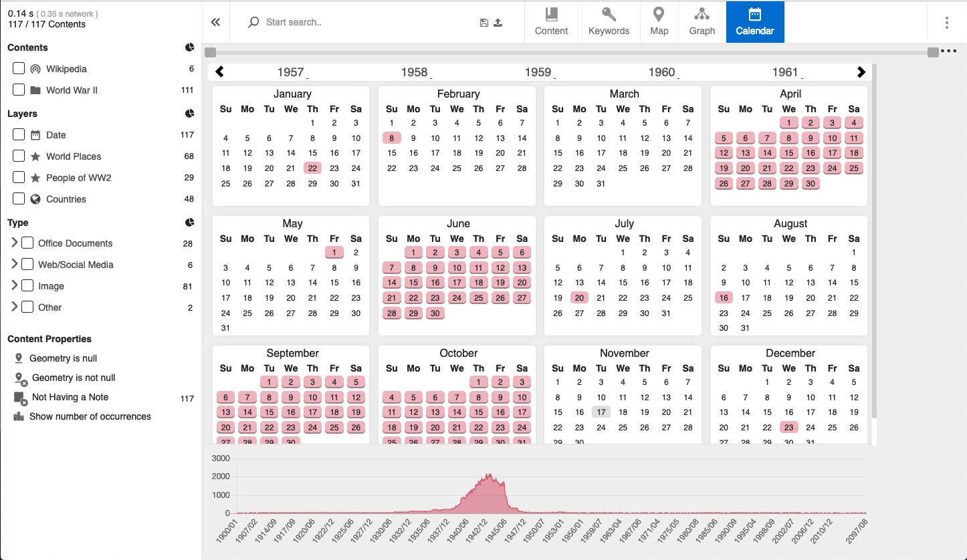This screenshot has width=967, height=560.
Task: Toggle the Wikipedia checkbox
Action: 19,68
